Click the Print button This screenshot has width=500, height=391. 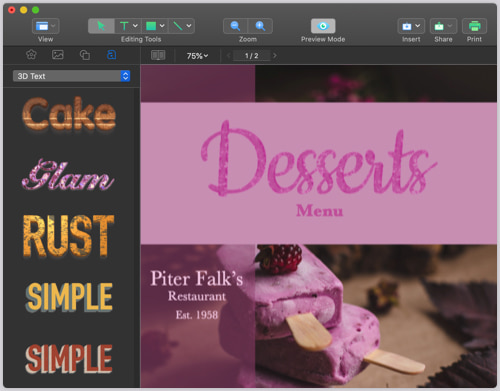tap(474, 26)
